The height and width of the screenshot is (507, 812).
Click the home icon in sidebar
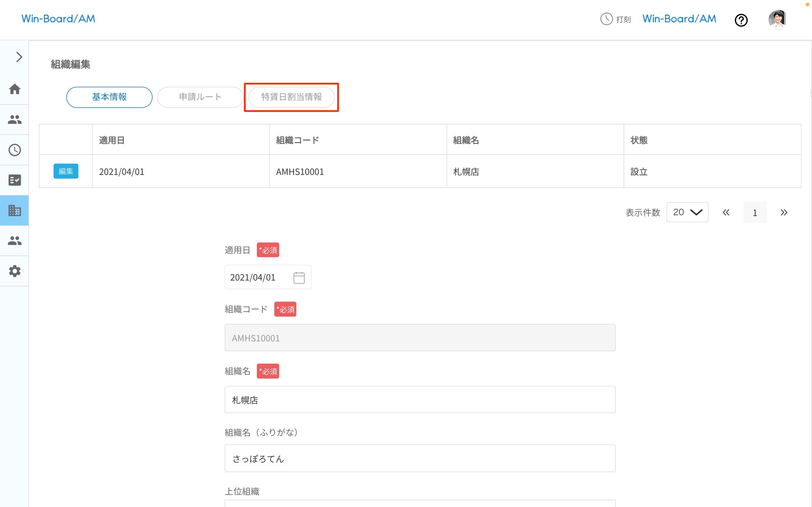point(14,89)
